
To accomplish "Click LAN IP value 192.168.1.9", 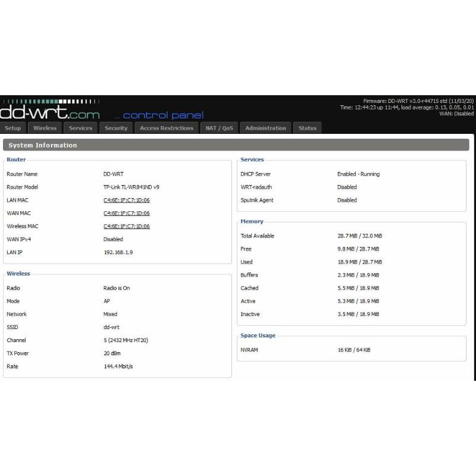I will tap(118, 252).
